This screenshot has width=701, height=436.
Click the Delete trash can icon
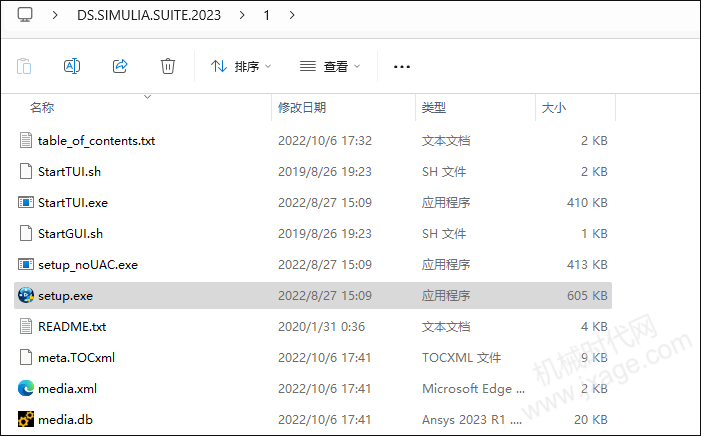tap(168, 66)
